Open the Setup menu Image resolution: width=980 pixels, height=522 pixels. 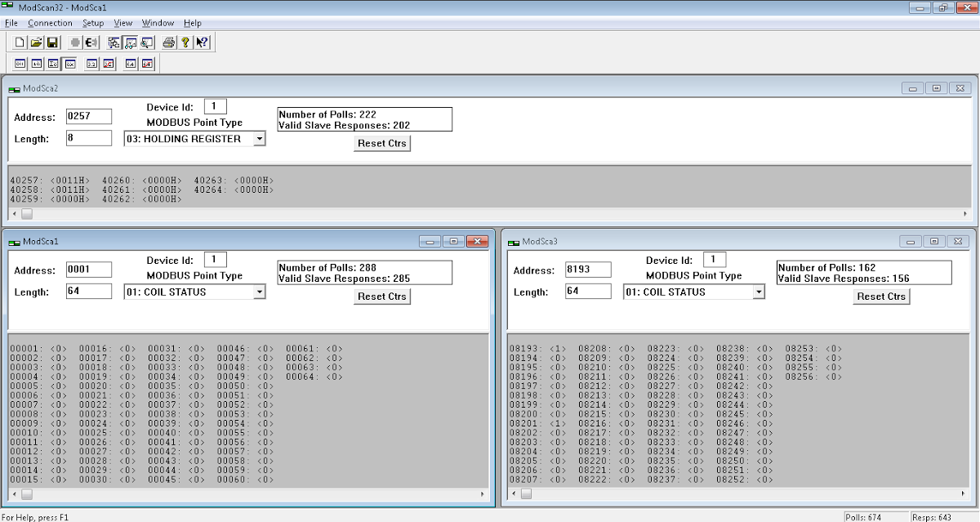tap(93, 23)
